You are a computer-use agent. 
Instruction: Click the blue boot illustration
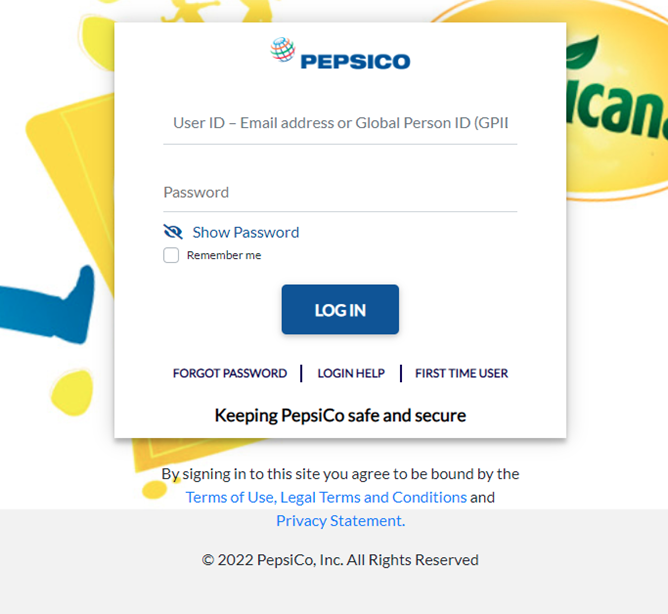pyautogui.click(x=47, y=305)
